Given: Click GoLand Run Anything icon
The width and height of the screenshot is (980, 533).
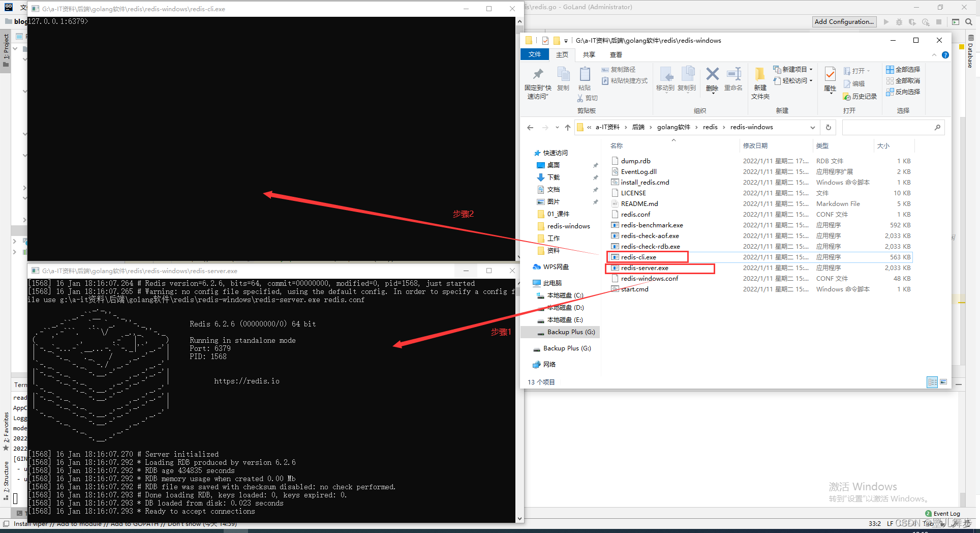Looking at the screenshot, I should click(956, 22).
